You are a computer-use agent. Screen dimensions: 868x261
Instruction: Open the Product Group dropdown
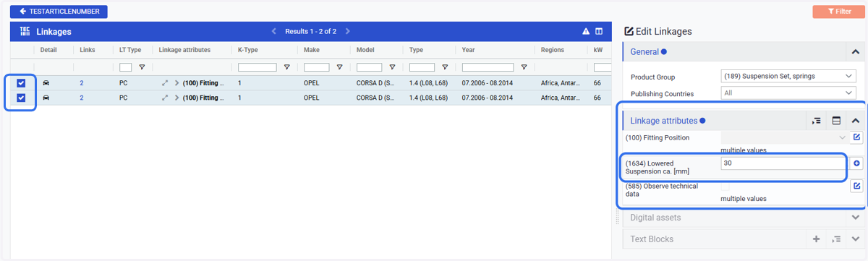pos(788,77)
